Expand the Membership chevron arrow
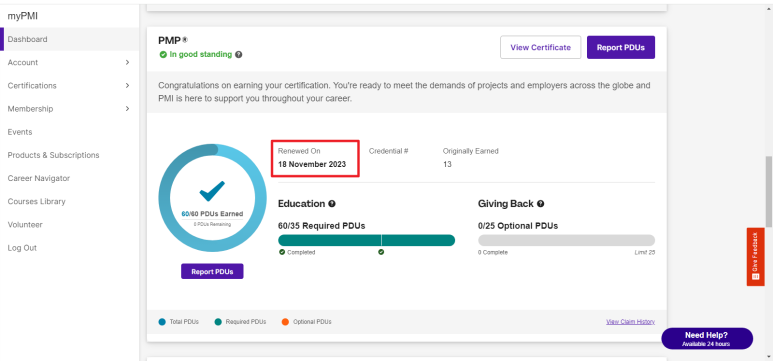The image size is (773, 361). (127, 109)
